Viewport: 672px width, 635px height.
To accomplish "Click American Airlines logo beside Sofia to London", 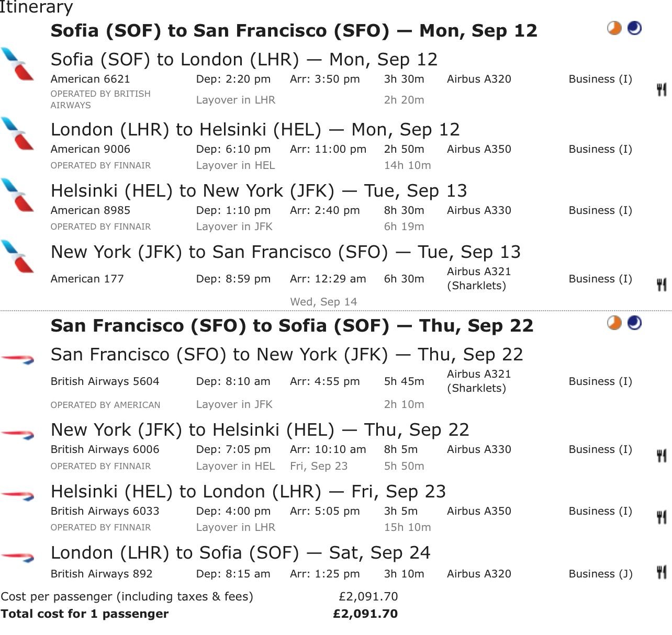I will 17,64.
